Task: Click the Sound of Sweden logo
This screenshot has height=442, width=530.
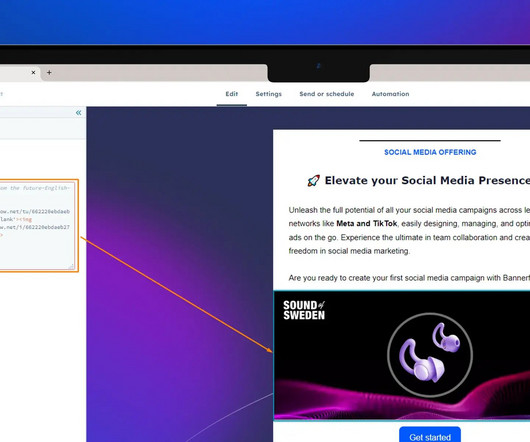Action: (304, 310)
